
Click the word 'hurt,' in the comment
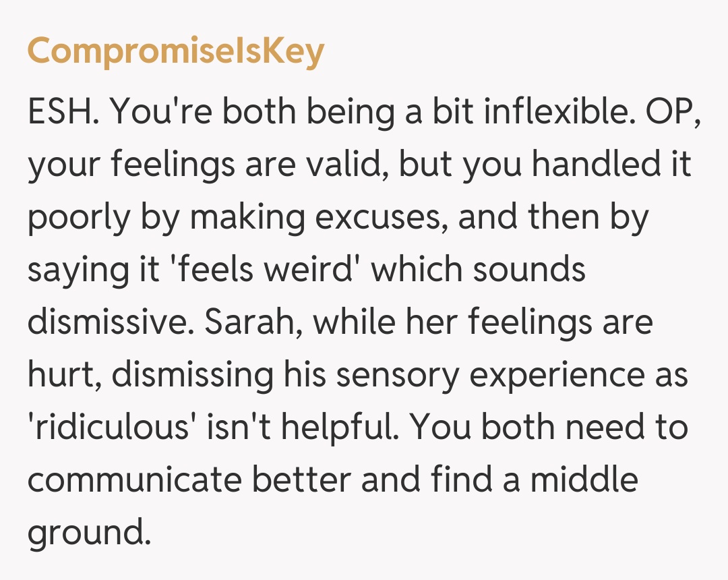[63, 376]
